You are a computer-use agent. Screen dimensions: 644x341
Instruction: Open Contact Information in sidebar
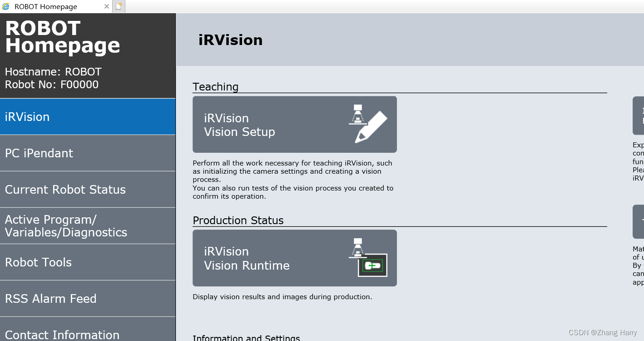(88, 329)
